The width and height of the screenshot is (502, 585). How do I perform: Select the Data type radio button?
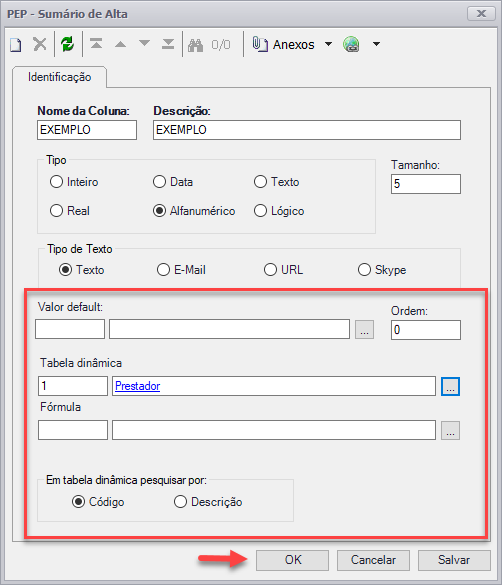pos(159,182)
